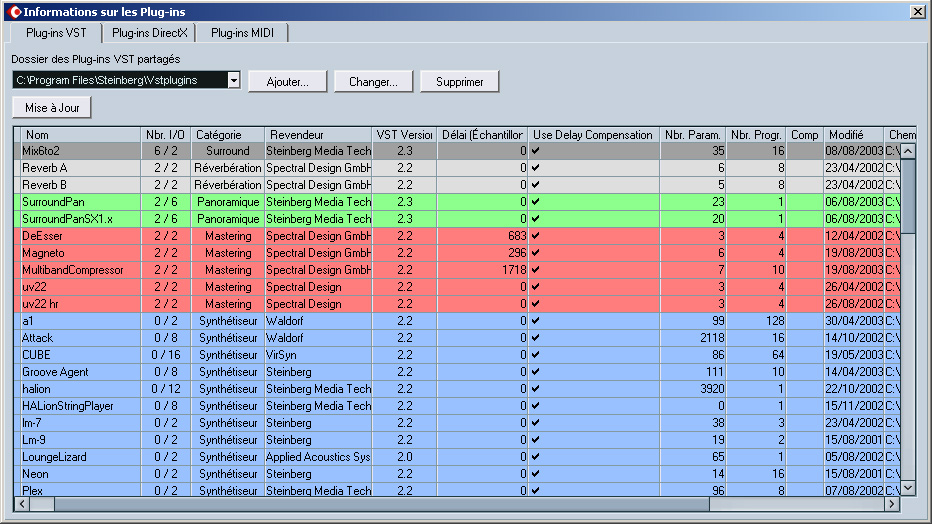Select the Plug-ins VST tab

[56, 33]
